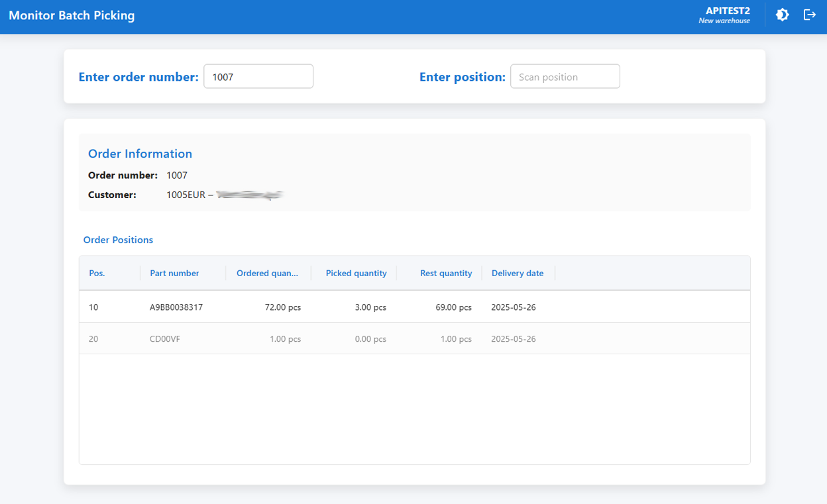Focus the Scan position input field
827x504 pixels.
coord(565,77)
